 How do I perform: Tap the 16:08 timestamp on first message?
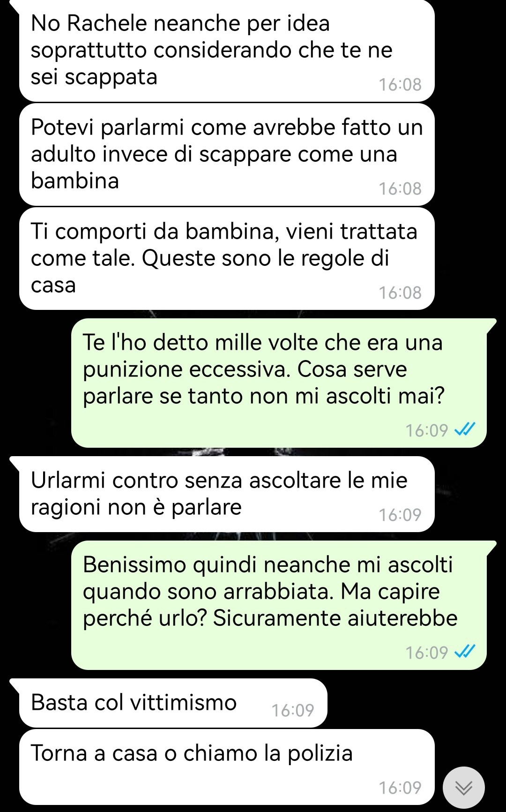(400, 85)
